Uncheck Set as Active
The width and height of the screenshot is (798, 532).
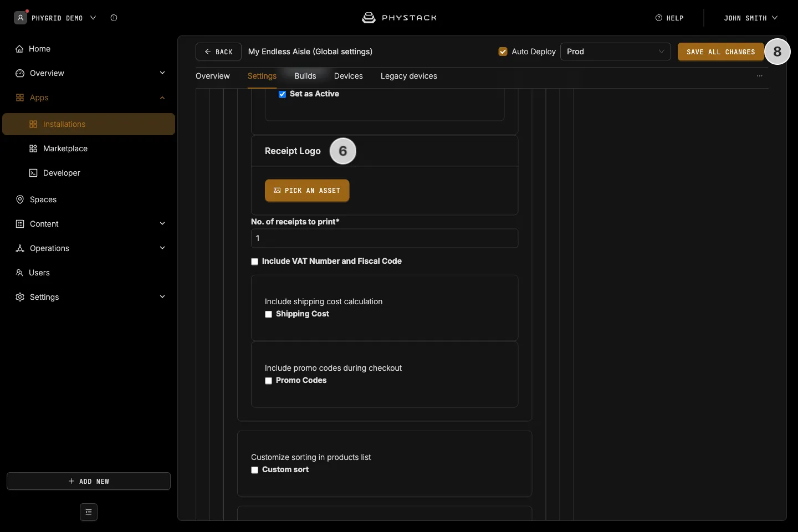pos(282,94)
